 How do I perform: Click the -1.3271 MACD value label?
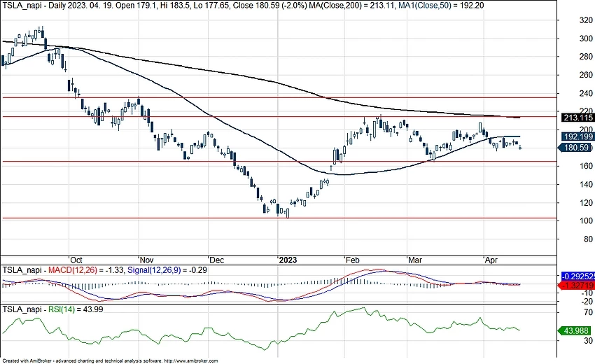(577, 286)
